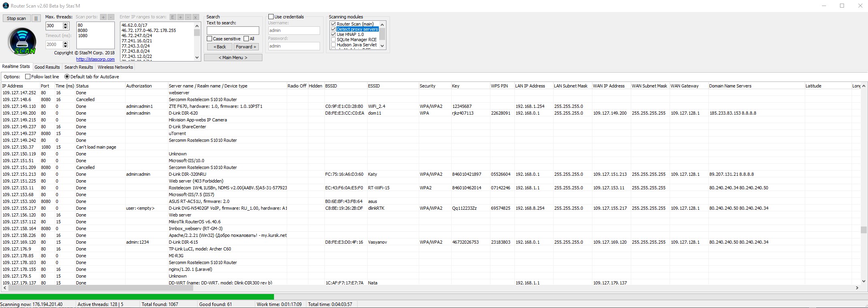Viewport: 868px width, 308px height.
Task: Open the Wireless Networks tab
Action: point(115,67)
